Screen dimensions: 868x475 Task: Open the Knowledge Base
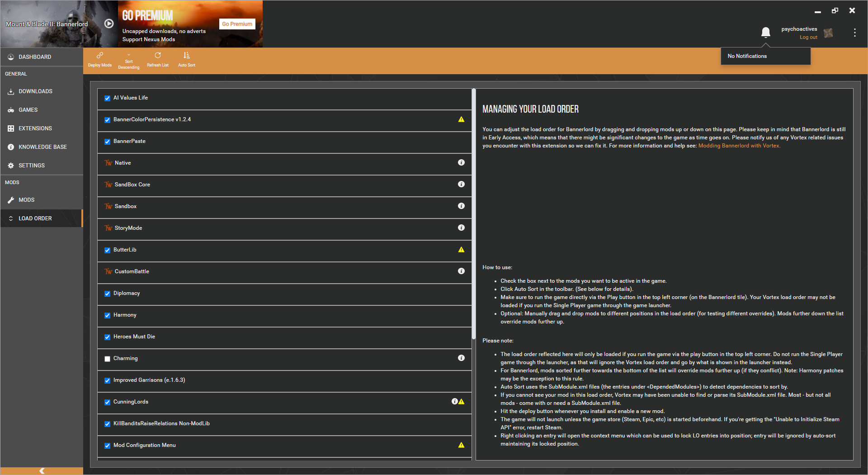tap(42, 147)
